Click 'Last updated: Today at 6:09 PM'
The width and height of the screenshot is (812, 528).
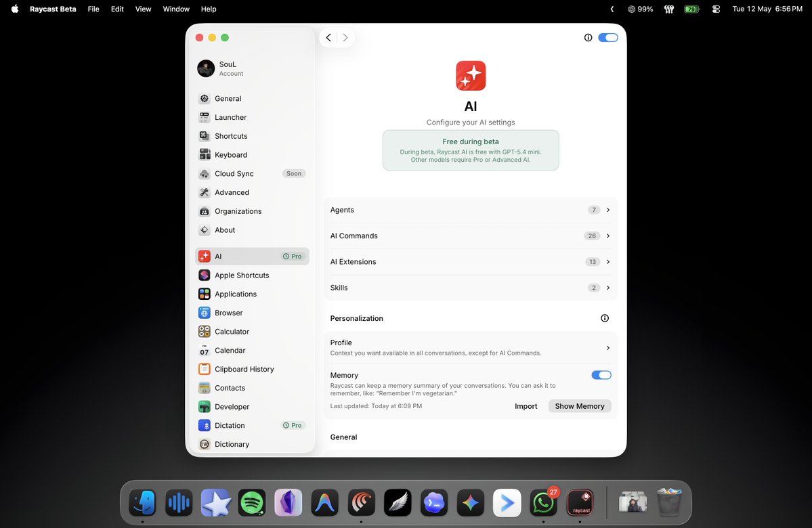[376, 406]
